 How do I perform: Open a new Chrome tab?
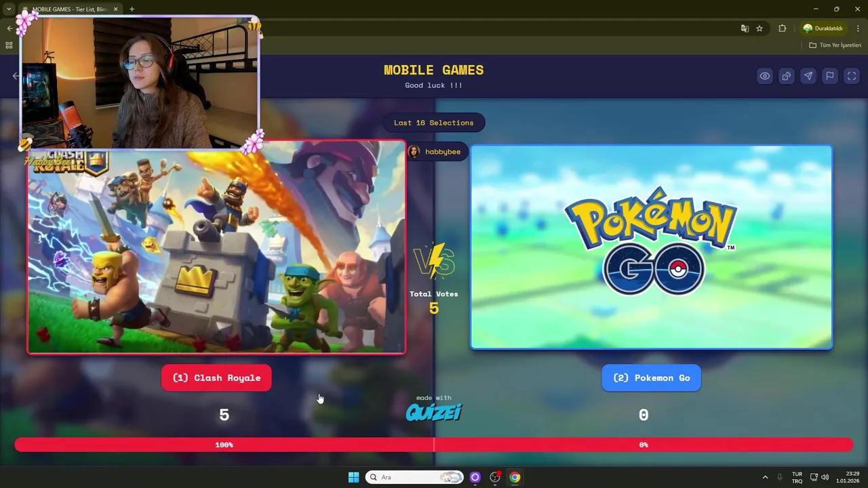[x=132, y=9]
